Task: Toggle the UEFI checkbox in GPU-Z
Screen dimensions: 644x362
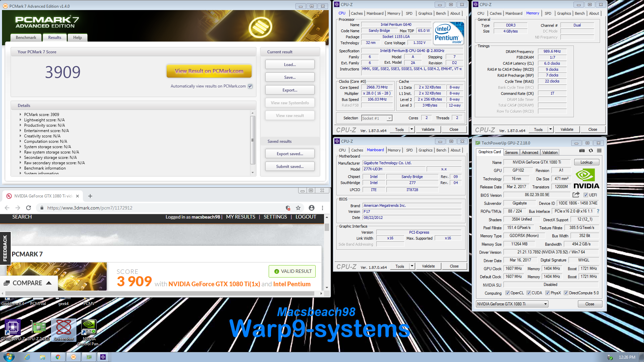Action: [x=586, y=195]
